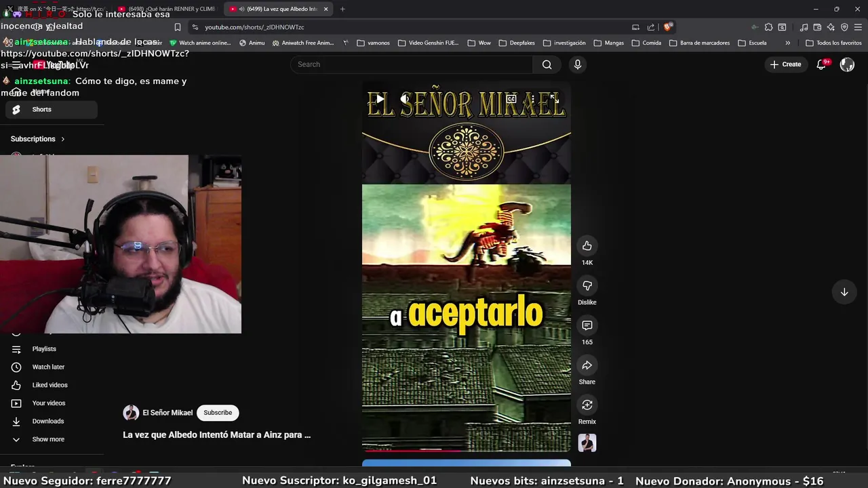Select Shorts in the sidebar
The width and height of the screenshot is (868, 488).
(x=52, y=110)
